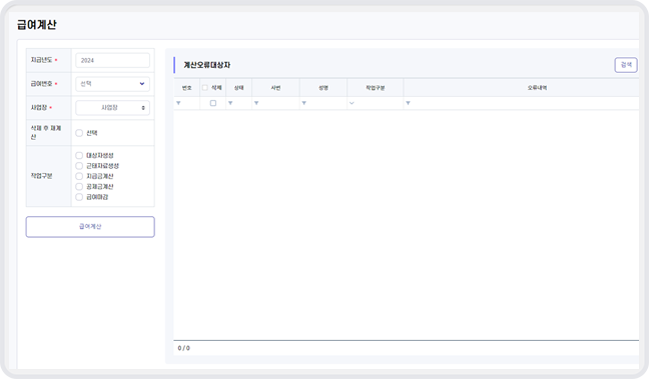Click the 급여계산 button
Viewport: 649px width, 379px height.
pos(90,227)
